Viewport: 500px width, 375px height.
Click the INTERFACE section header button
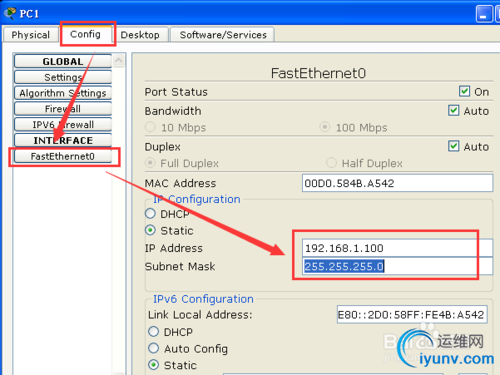tap(63, 140)
